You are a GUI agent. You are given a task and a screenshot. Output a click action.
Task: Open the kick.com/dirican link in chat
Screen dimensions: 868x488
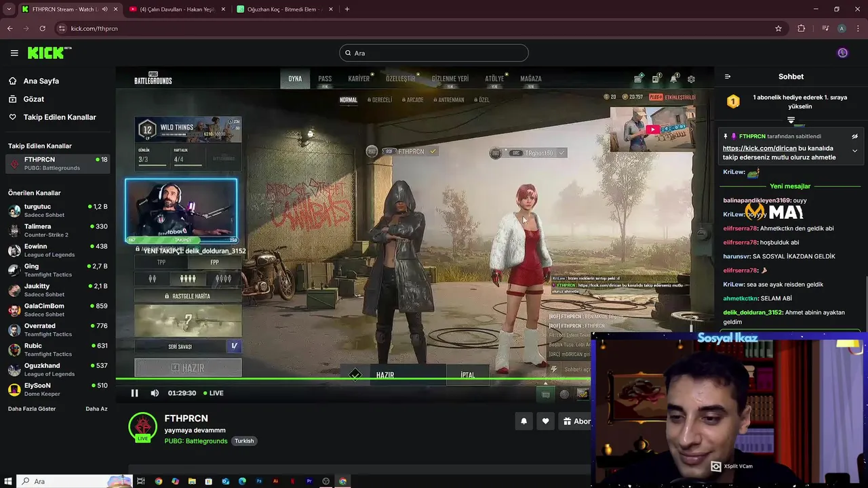pos(759,148)
